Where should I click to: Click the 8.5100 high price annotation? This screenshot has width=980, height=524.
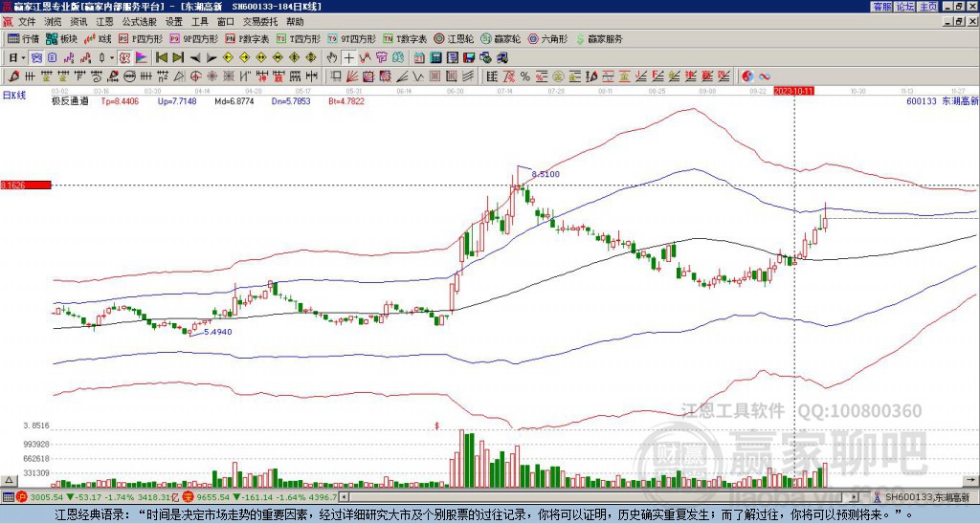click(x=545, y=174)
